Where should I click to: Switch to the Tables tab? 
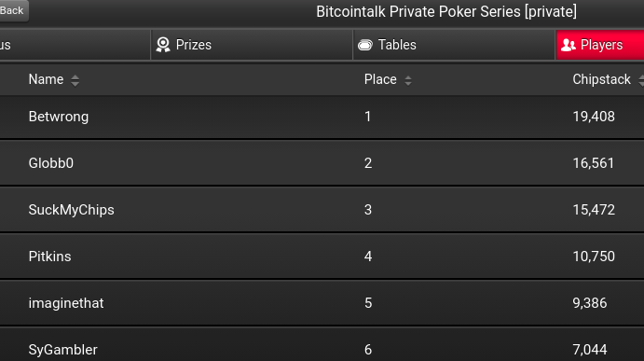tap(454, 45)
